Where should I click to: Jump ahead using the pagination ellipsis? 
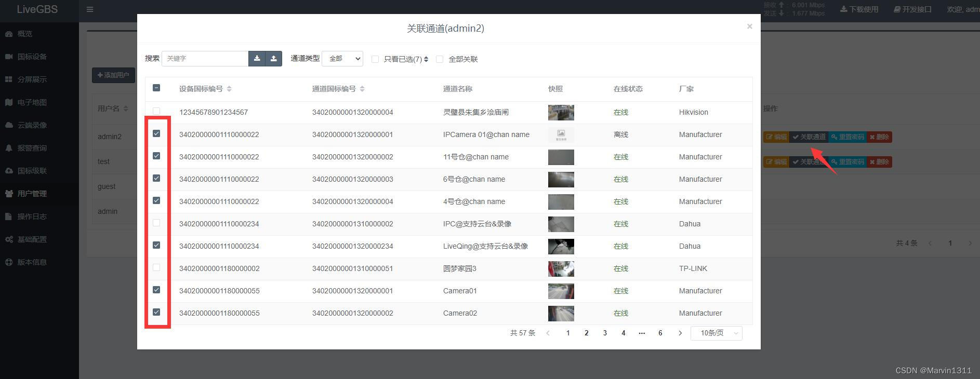point(642,333)
